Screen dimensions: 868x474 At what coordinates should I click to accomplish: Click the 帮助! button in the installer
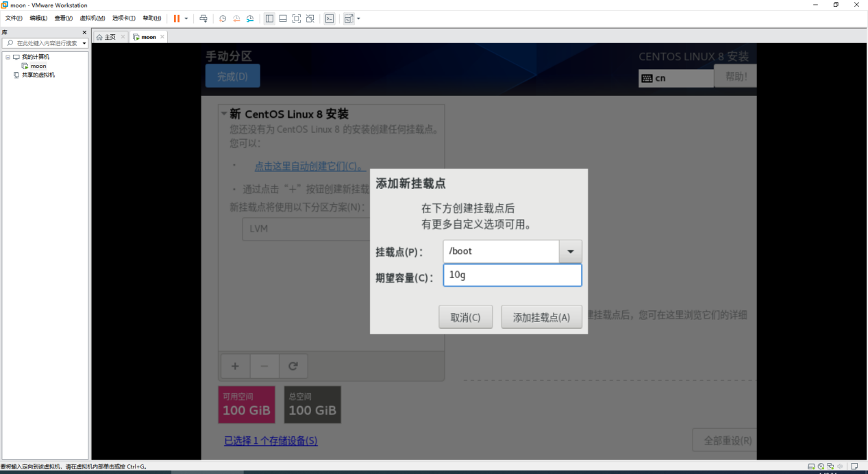pos(735,76)
